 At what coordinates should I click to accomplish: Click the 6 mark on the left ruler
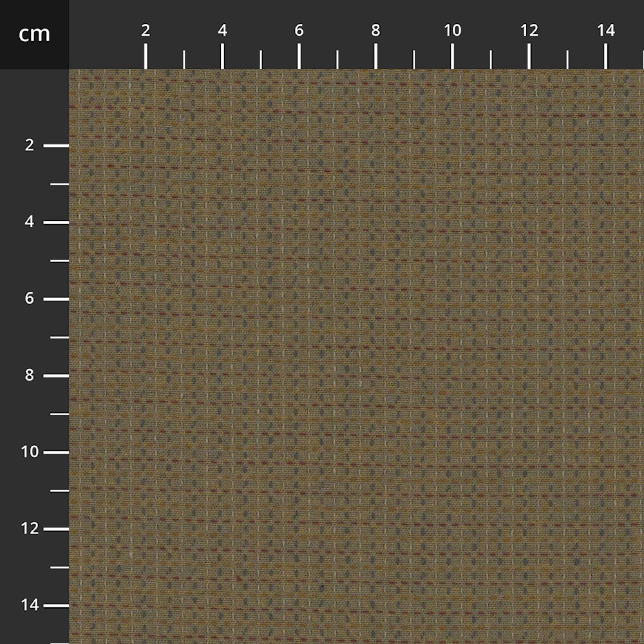[30, 299]
